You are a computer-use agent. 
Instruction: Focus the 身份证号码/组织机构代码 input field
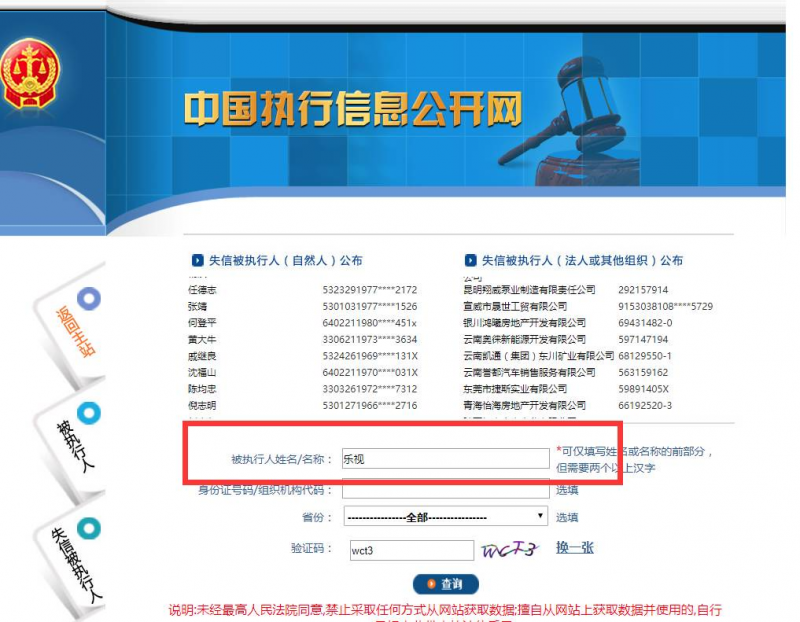click(445, 489)
